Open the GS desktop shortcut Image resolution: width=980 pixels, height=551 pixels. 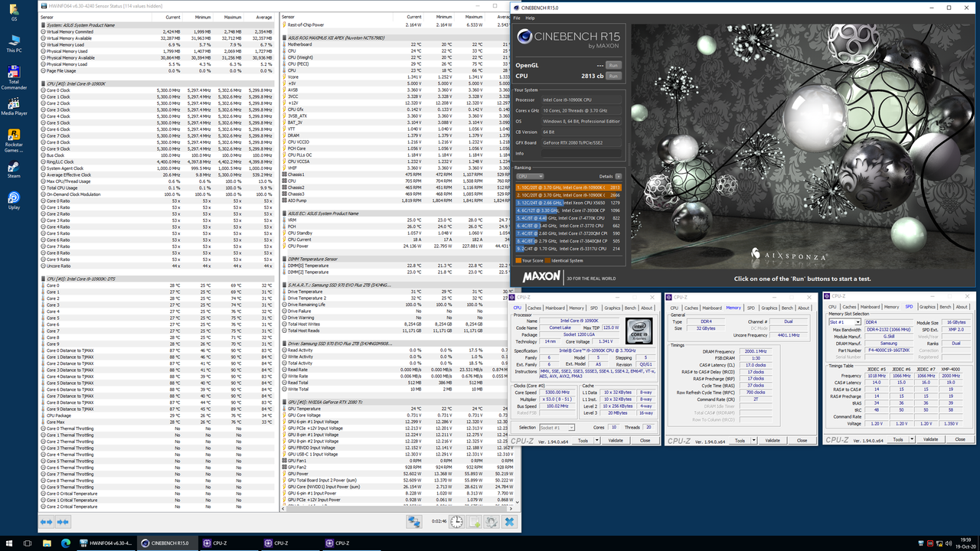coord(14,12)
